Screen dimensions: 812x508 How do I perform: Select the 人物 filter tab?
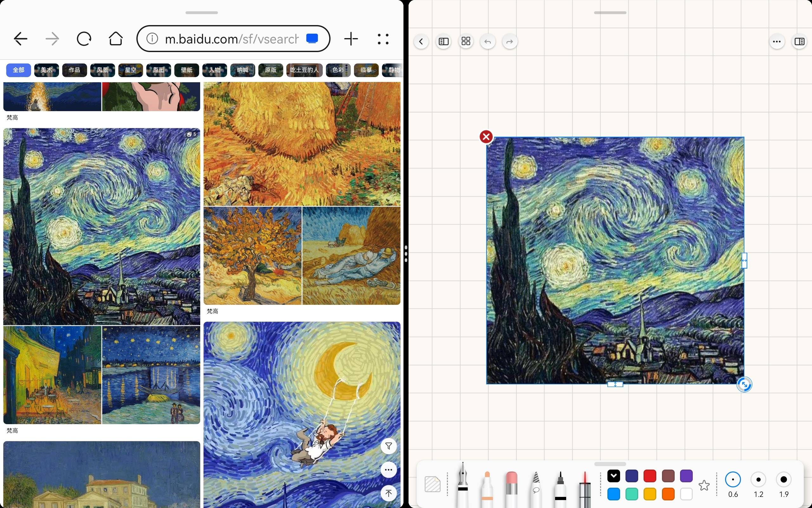215,70
